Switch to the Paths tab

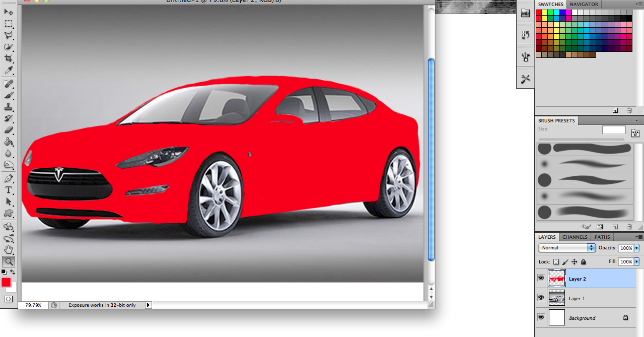tap(602, 237)
